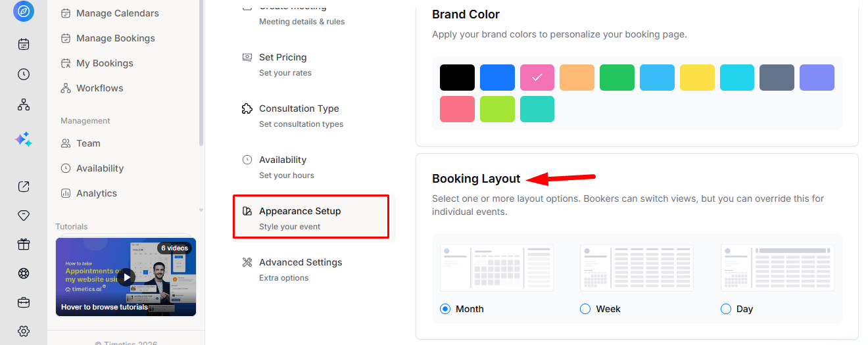The image size is (868, 345).
Task: Open the AI sparkles icon
Action: 24,139
